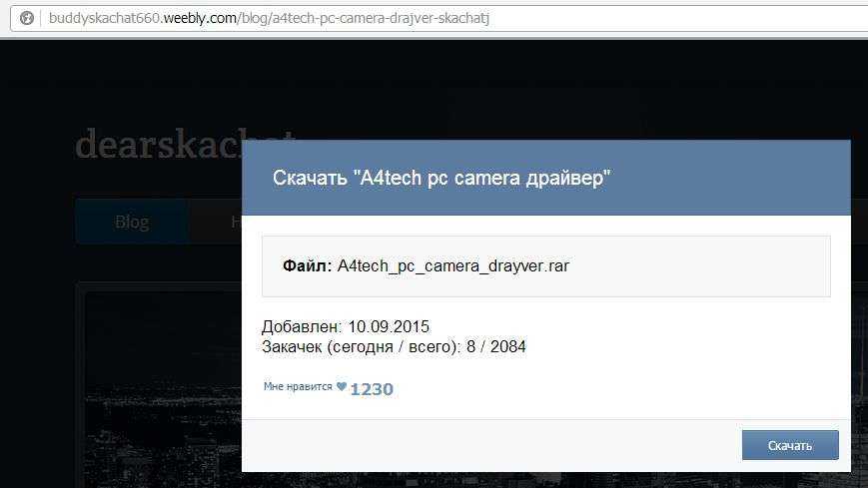Click the Мне нравится like link
Screen dimensions: 868x488
click(298, 386)
